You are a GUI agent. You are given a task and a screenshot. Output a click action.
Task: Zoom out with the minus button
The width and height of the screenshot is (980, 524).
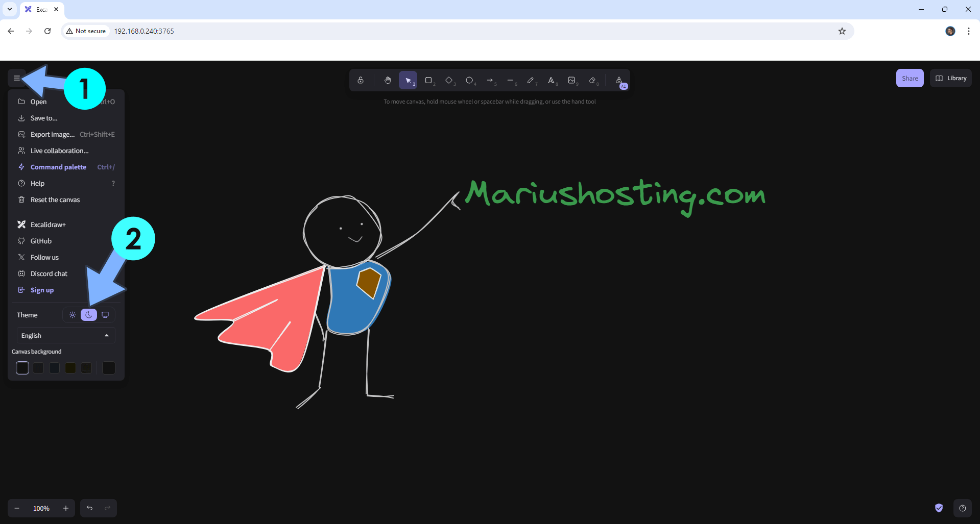pos(17,508)
